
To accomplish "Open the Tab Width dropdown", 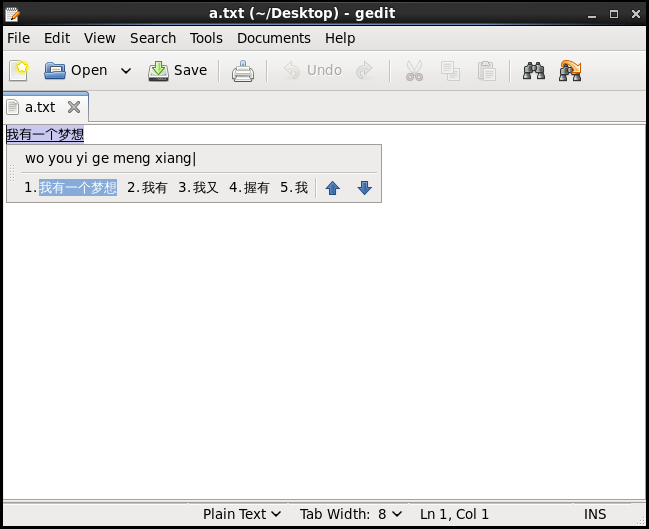I will point(351,514).
